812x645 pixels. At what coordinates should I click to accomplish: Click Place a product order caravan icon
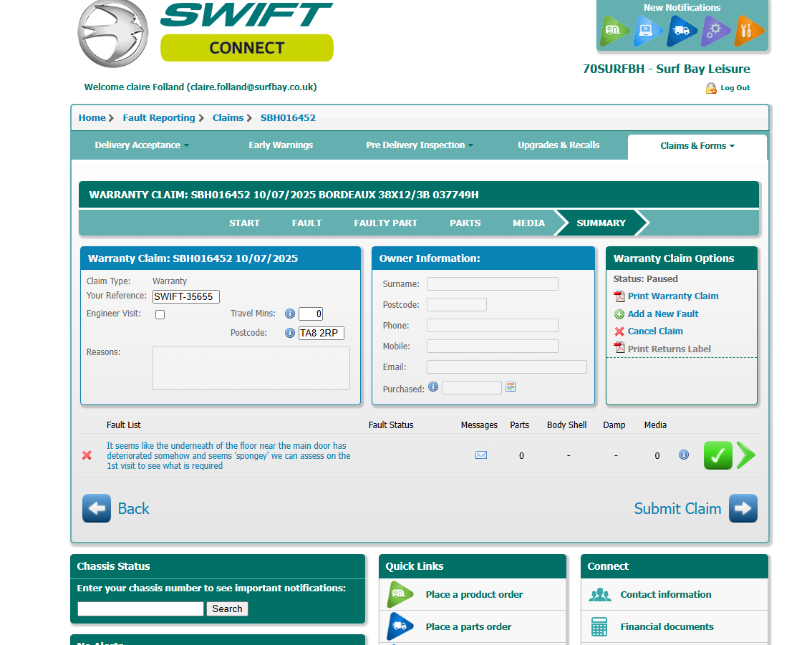[400, 595]
